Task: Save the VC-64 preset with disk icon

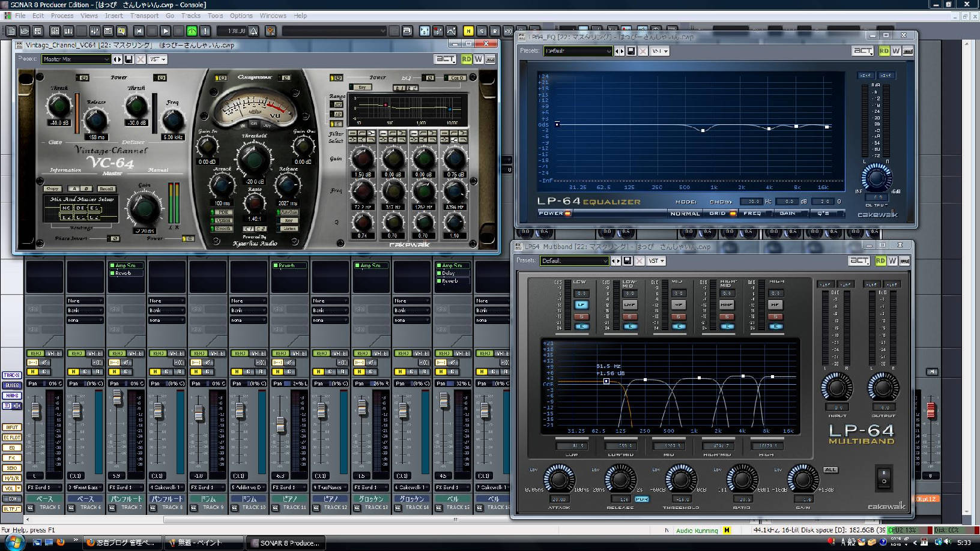Action: [129, 59]
